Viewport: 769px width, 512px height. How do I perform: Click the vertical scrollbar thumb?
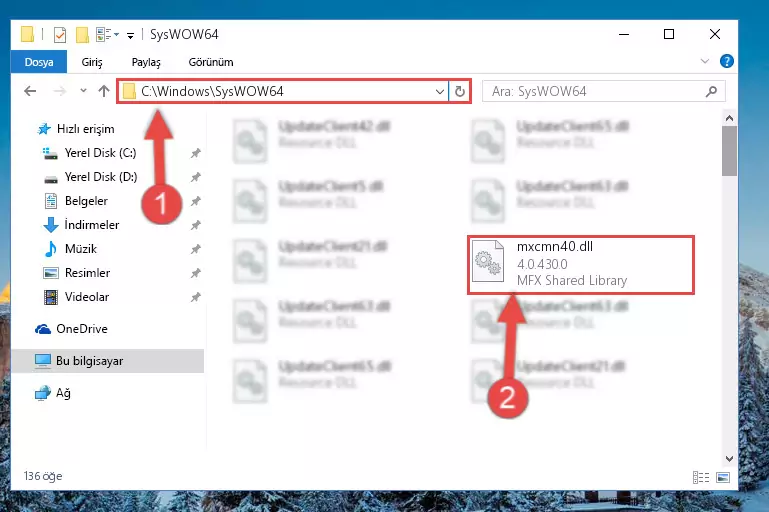729,151
